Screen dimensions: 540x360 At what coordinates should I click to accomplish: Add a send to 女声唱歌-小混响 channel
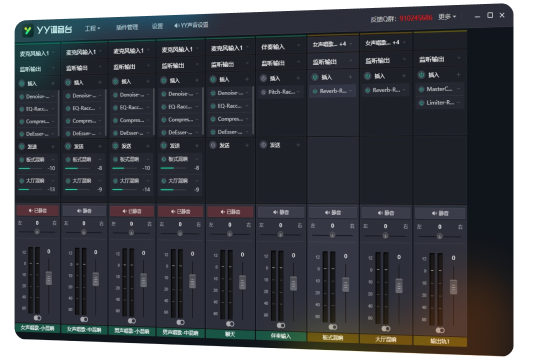point(53,147)
